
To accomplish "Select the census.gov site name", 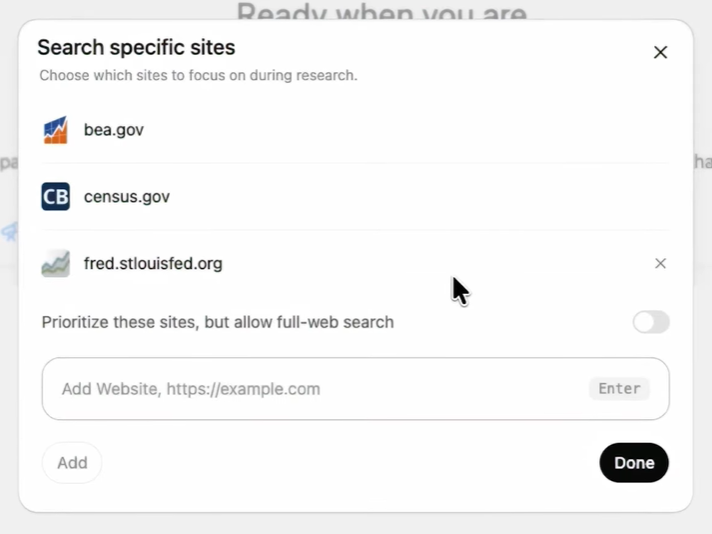I will point(127,197).
